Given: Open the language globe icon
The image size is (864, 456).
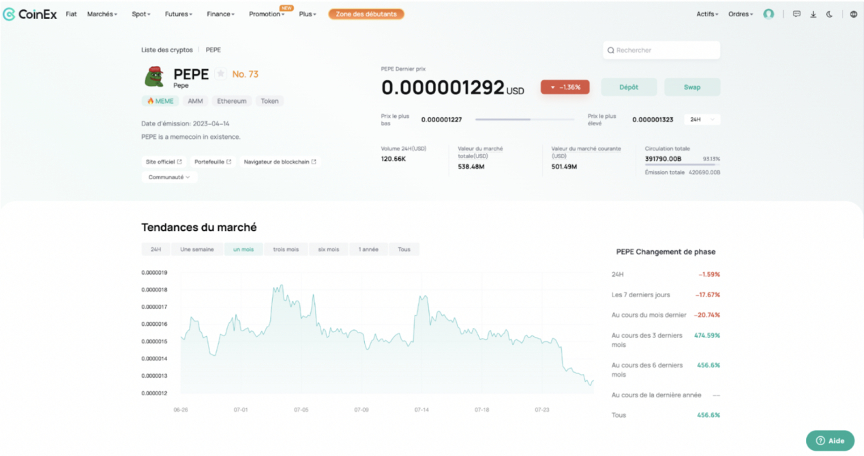Looking at the screenshot, I should (x=853, y=14).
